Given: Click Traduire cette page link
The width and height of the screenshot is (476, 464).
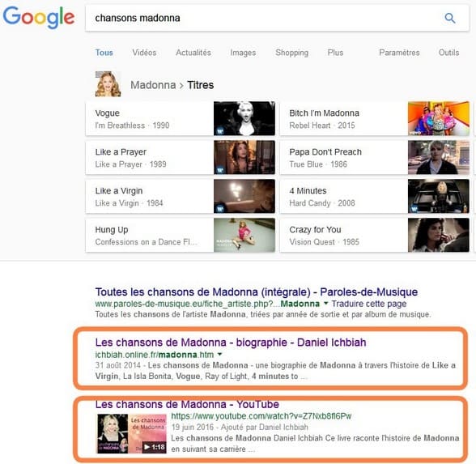Looking at the screenshot, I should pyautogui.click(x=369, y=304).
